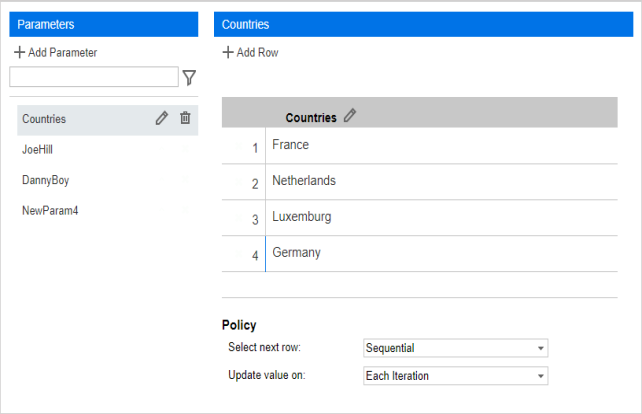Select the Germany cell
The height and width of the screenshot is (414, 642).
click(x=441, y=253)
